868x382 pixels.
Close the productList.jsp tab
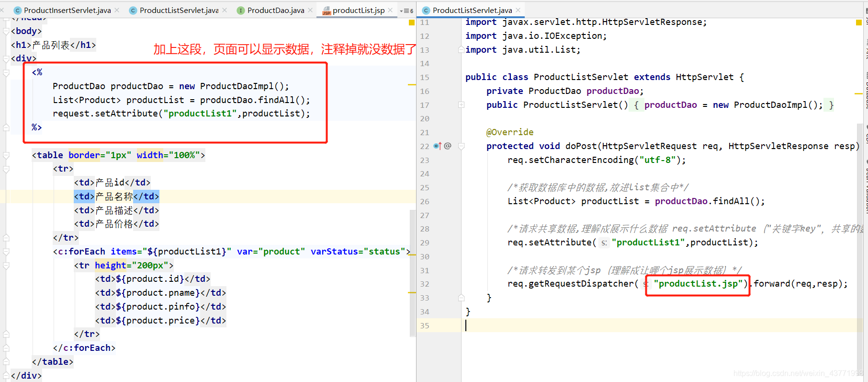click(390, 10)
